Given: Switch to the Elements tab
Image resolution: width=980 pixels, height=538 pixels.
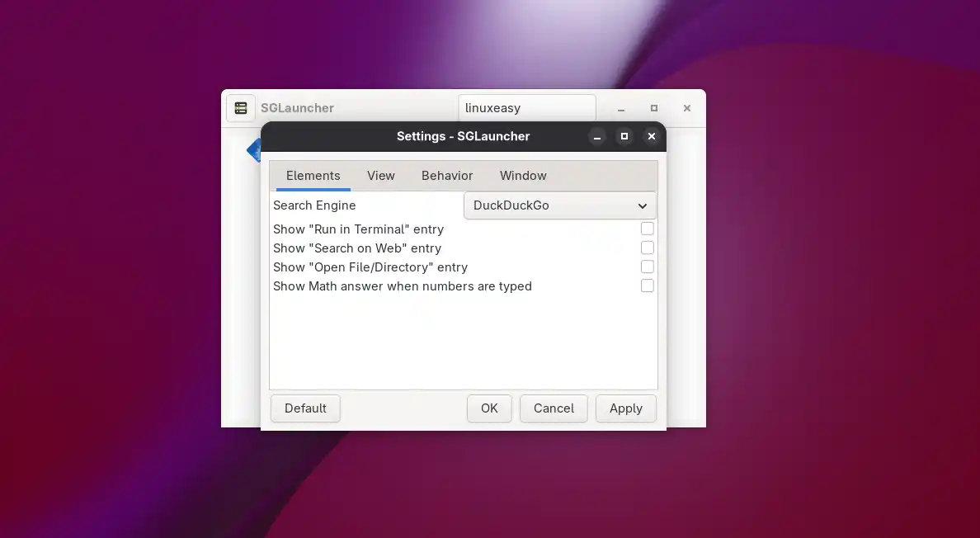Looking at the screenshot, I should pyautogui.click(x=313, y=176).
